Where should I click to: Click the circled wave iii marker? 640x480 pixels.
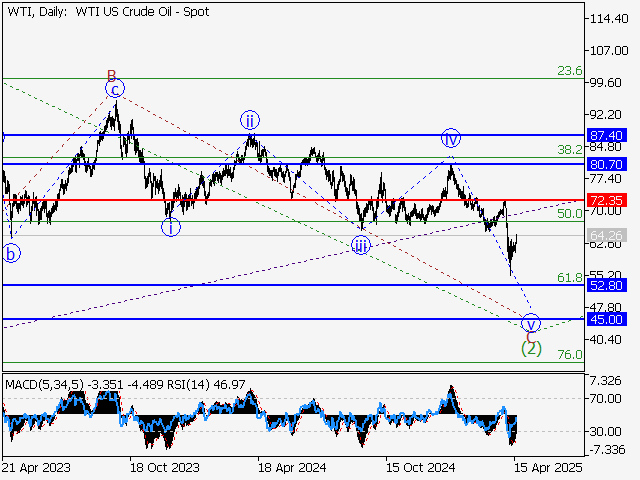click(360, 246)
